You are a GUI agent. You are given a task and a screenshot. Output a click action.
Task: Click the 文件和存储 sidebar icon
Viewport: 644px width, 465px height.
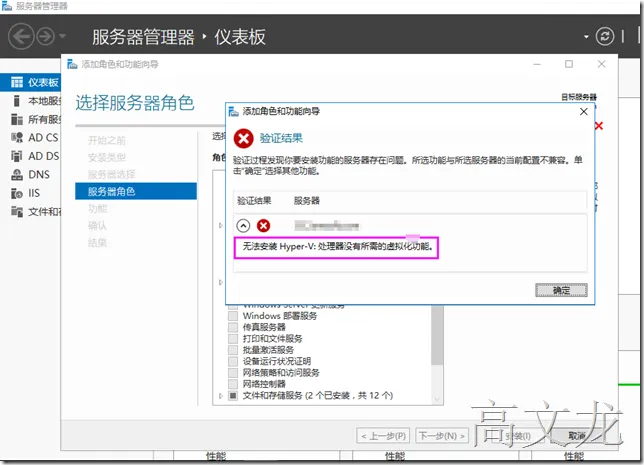point(17,212)
